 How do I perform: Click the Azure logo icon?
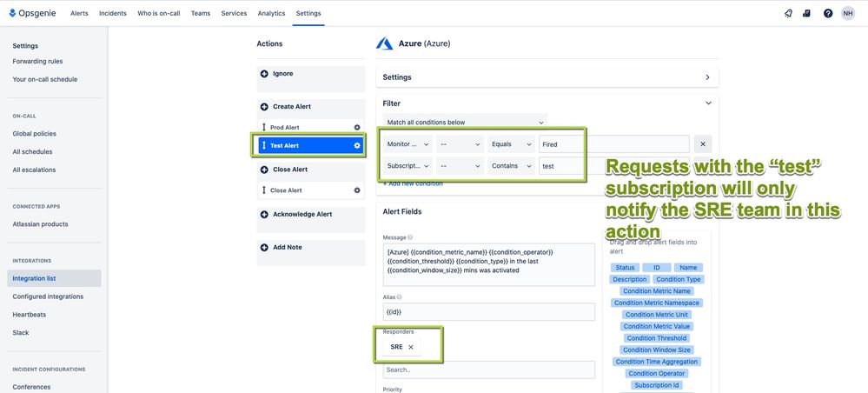tap(385, 43)
